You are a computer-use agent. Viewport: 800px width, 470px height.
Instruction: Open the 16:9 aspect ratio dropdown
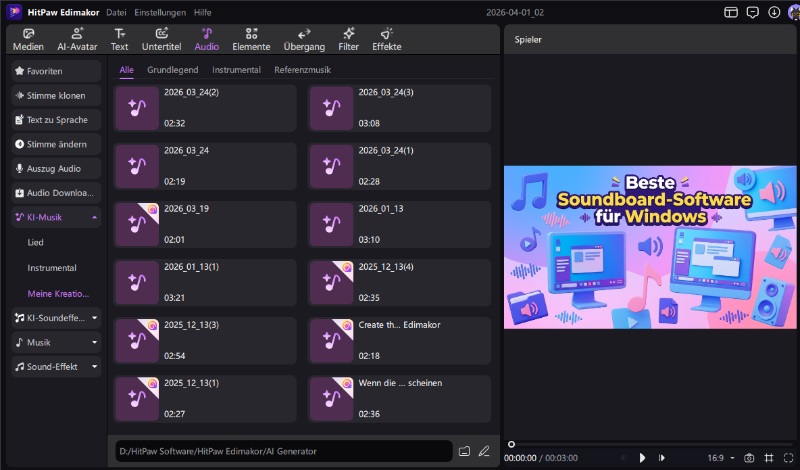[x=720, y=458]
